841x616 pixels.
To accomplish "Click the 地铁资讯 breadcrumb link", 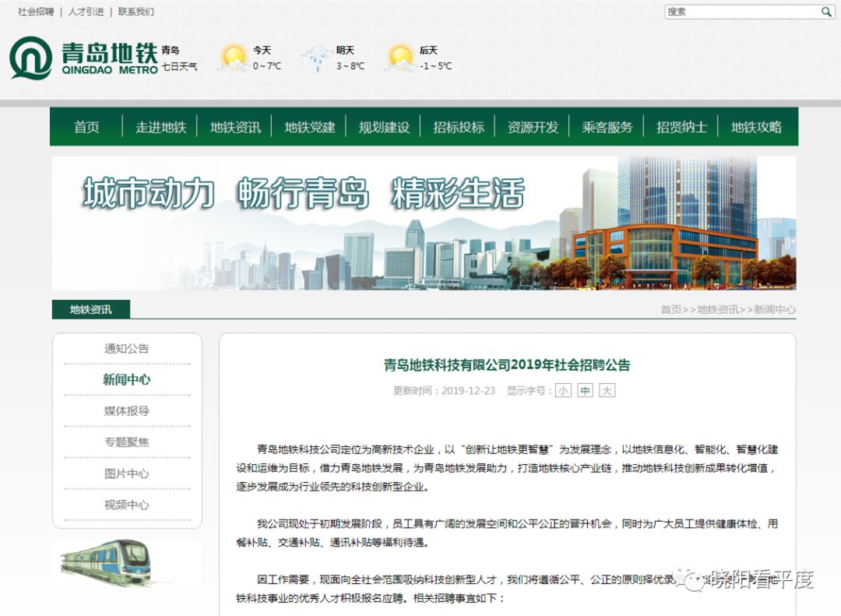I will click(x=717, y=310).
